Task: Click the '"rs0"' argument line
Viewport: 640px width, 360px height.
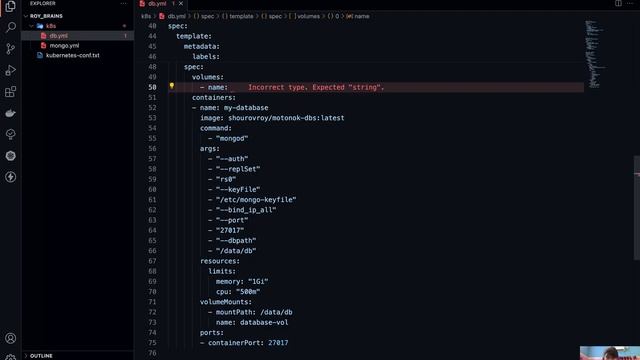Action: tap(226, 179)
